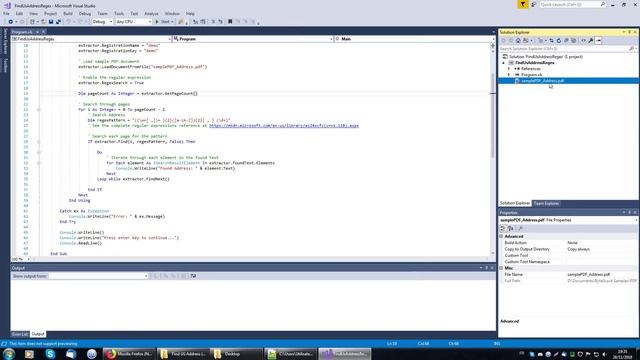Toggle word wrap icon in Output toolbar
The height and width of the screenshot is (360, 640).
(x=193, y=276)
